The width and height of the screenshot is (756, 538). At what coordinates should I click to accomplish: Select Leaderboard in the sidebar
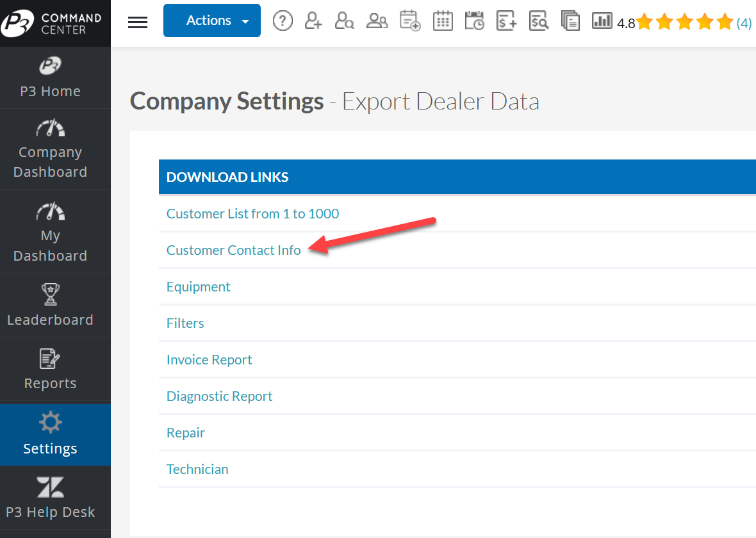50,306
